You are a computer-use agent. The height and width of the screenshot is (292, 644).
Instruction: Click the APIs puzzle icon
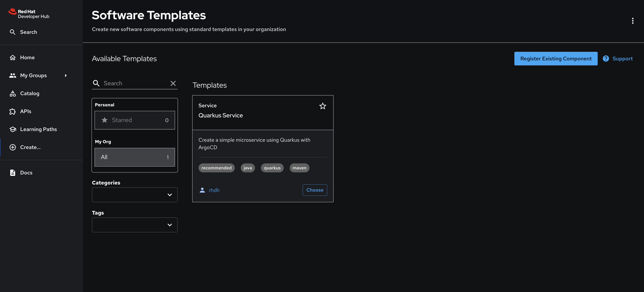(13, 111)
